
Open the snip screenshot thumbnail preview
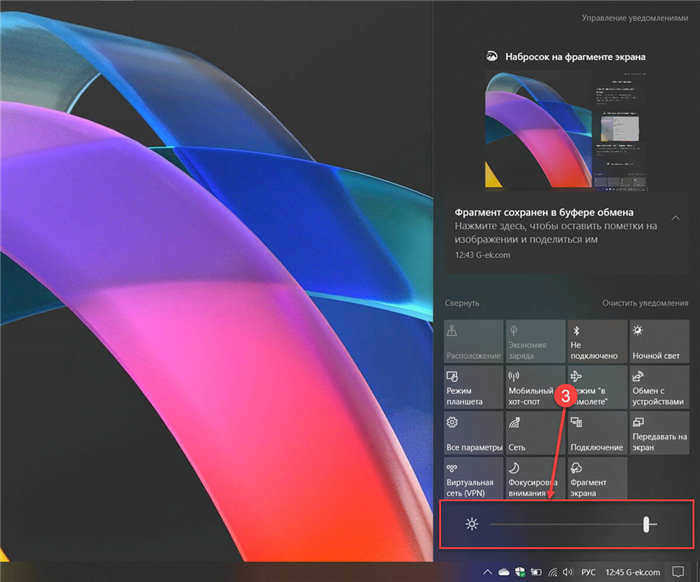tap(566, 132)
